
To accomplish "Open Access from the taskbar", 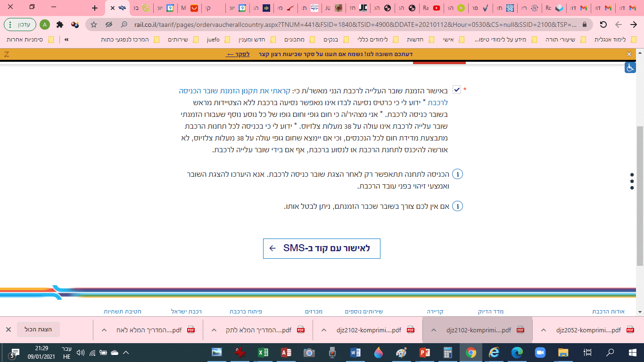I will coord(286,353).
